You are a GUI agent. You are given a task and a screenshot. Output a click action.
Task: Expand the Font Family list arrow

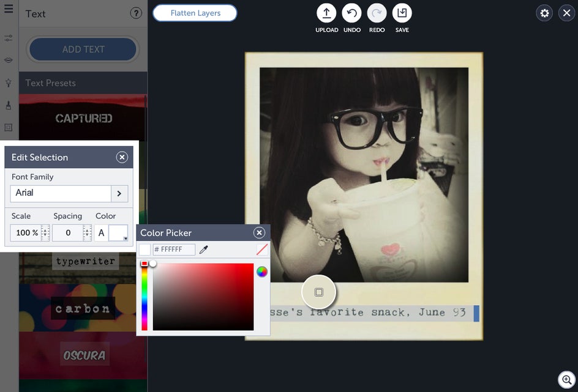tap(119, 194)
